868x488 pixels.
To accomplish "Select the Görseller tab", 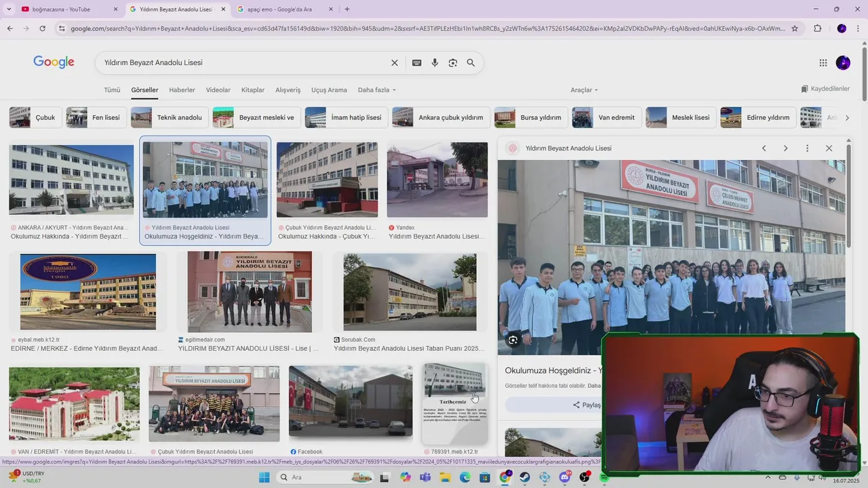I will pyautogui.click(x=144, y=90).
